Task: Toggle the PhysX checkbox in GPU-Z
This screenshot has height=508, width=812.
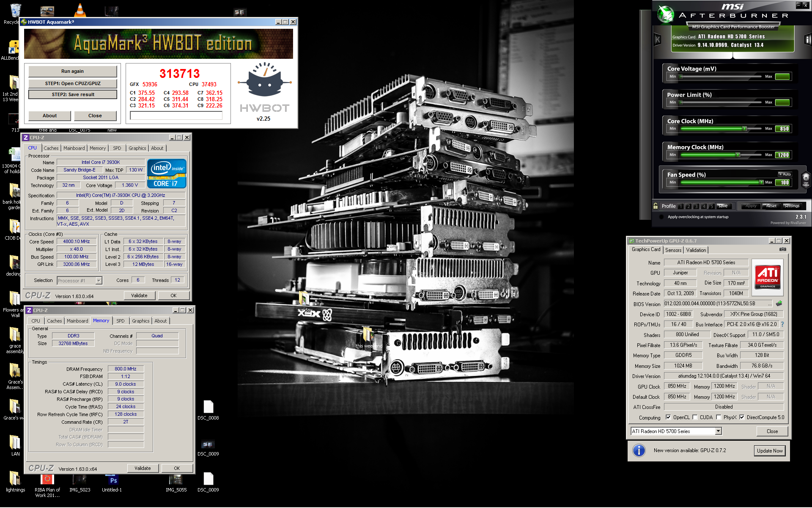Action: pyautogui.click(x=719, y=417)
